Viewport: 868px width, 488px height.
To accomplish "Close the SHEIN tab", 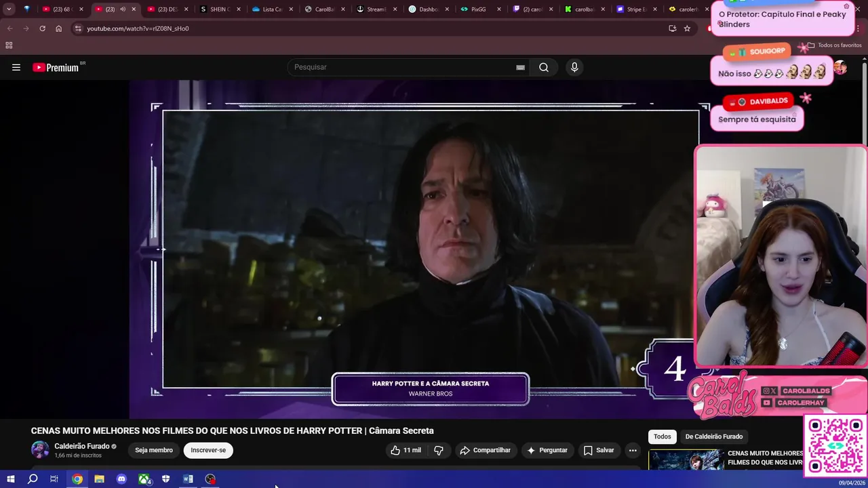I will point(239,9).
